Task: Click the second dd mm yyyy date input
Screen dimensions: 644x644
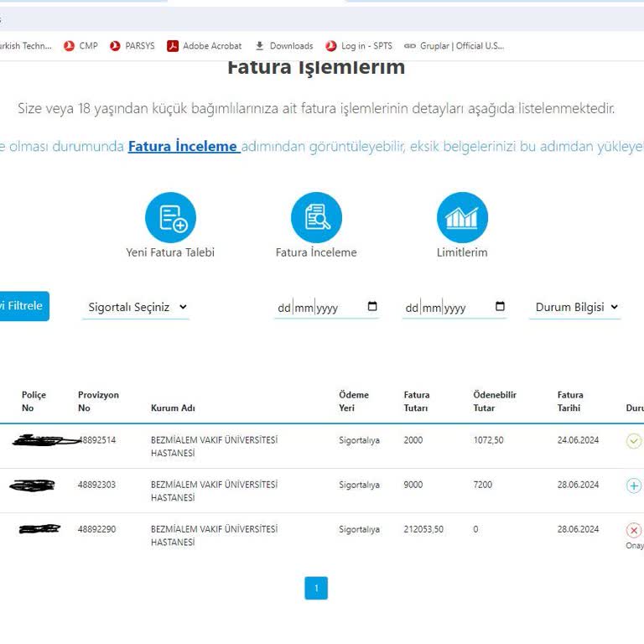Action: coord(454,307)
